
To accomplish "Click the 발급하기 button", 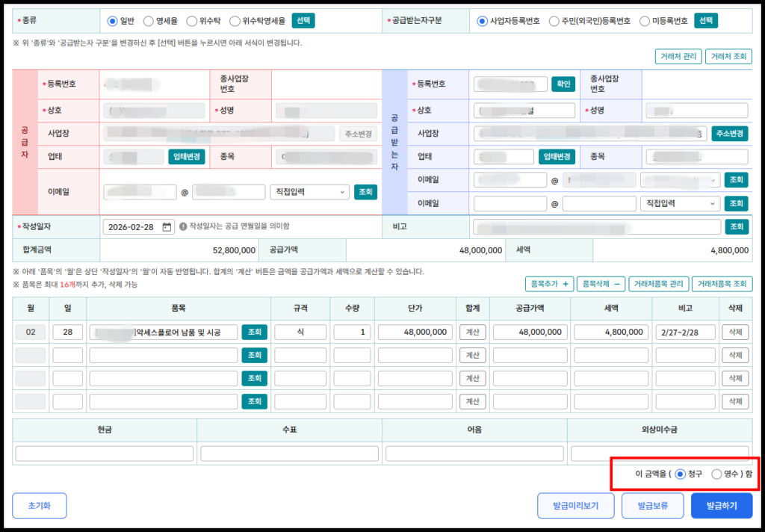I will [721, 506].
